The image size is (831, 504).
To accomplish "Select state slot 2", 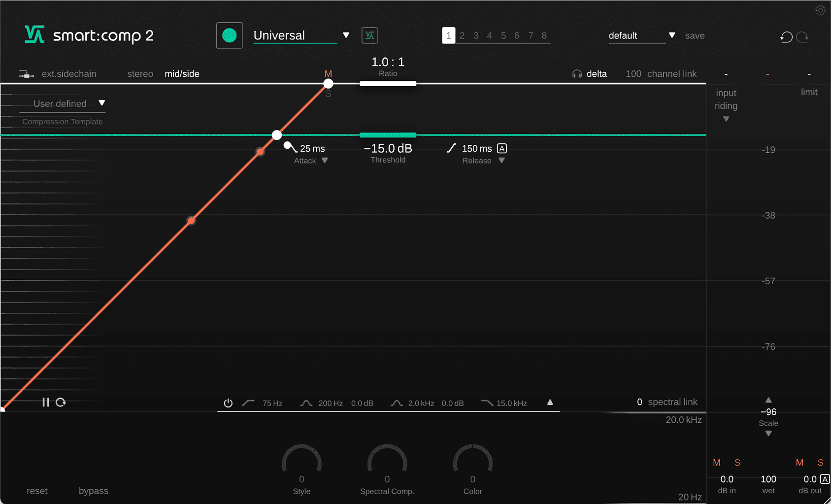I will point(462,35).
